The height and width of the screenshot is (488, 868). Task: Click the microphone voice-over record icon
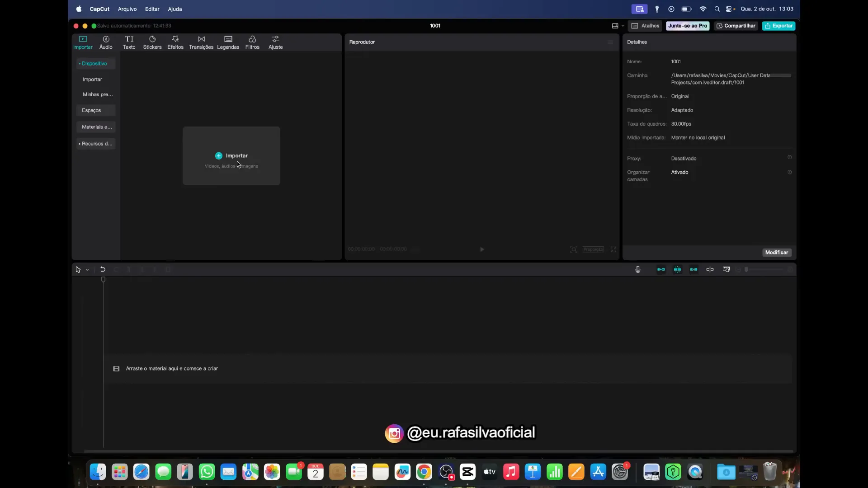(638, 269)
